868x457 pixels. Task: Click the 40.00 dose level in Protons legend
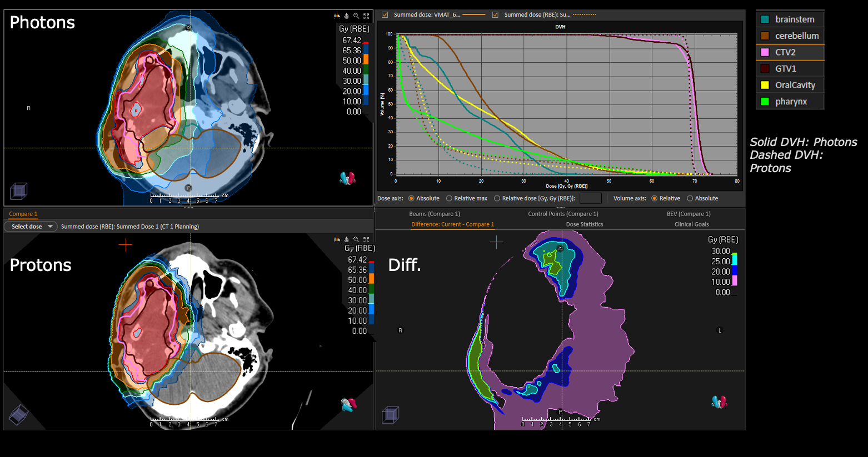click(x=357, y=290)
